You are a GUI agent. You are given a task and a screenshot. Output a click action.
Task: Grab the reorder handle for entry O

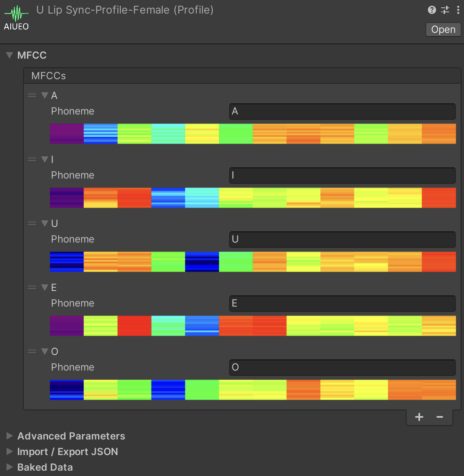point(32,351)
